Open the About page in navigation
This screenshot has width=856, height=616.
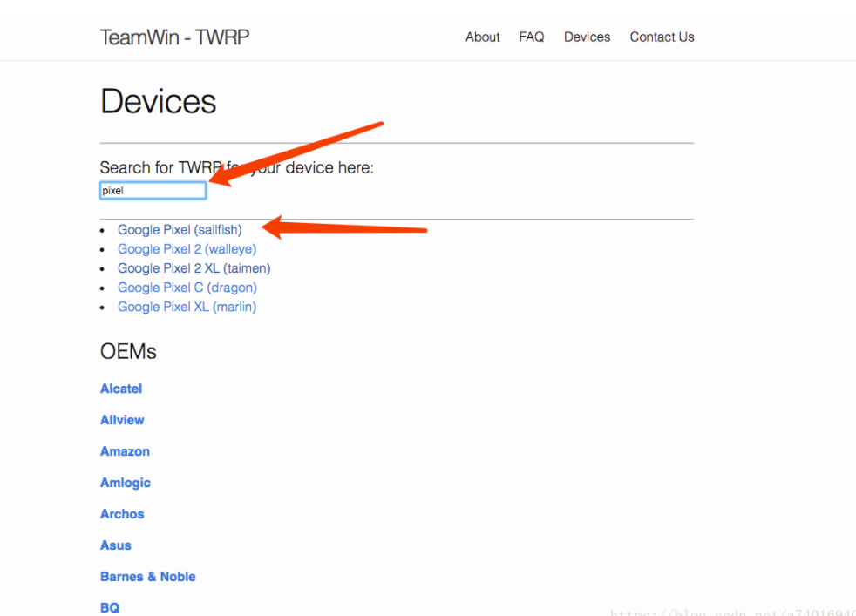(482, 37)
